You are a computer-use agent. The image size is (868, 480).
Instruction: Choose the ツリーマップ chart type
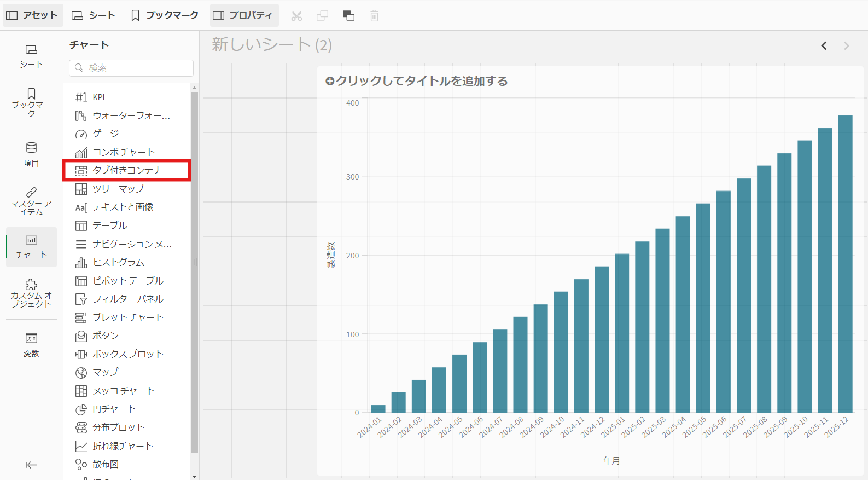(127, 189)
